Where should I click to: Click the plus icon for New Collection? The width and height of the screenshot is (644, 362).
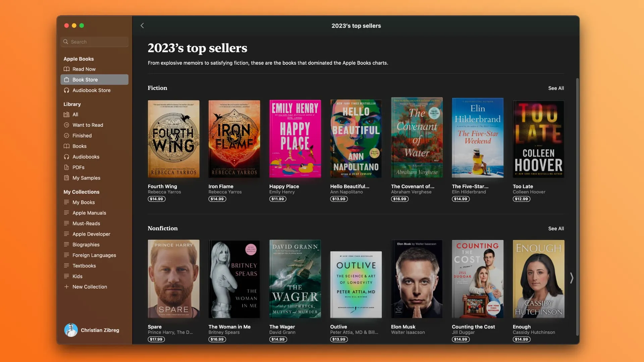point(66,287)
